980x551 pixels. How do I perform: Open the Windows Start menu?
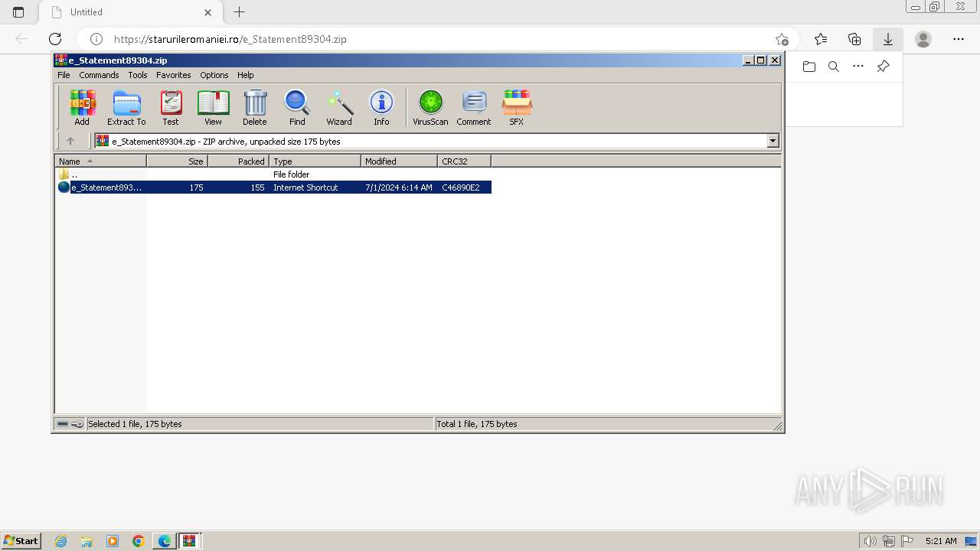click(21, 540)
